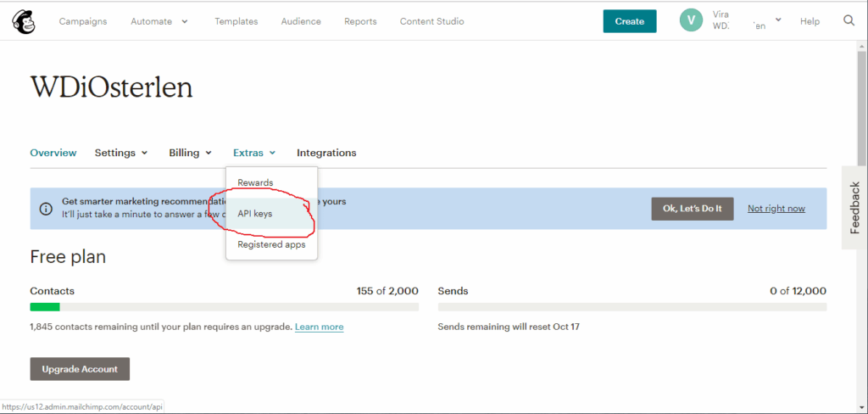This screenshot has width=868, height=414.
Task: Click the info icon in the blue banner
Action: [46, 209]
